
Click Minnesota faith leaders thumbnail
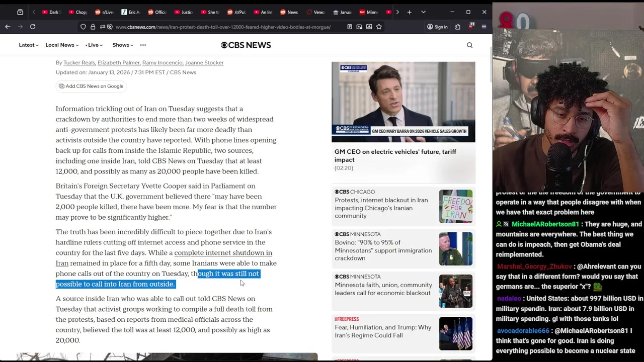click(x=456, y=291)
